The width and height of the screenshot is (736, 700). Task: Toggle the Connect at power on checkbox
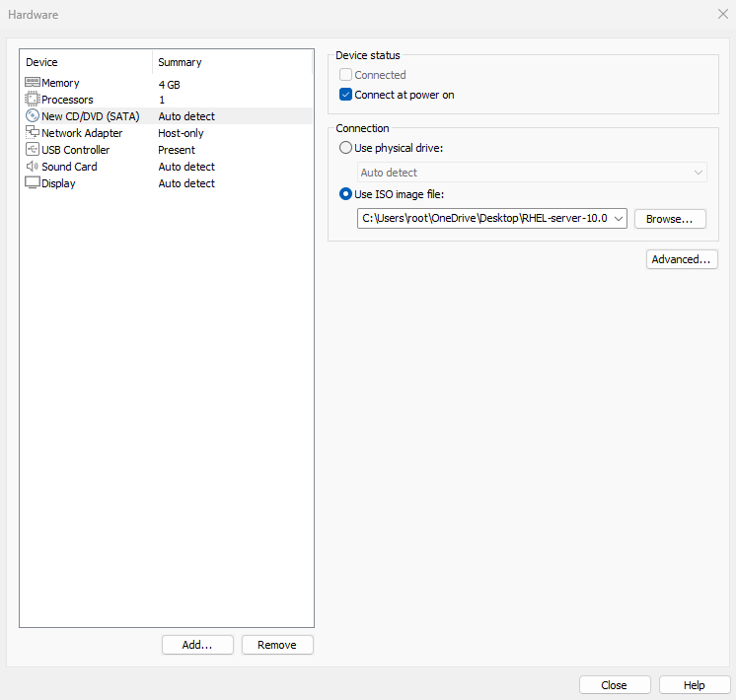(x=345, y=95)
